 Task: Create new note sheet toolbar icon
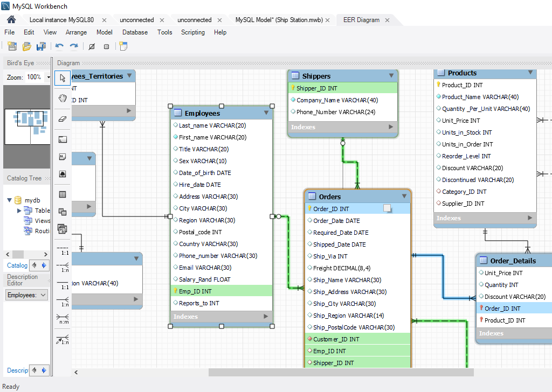pos(123,46)
